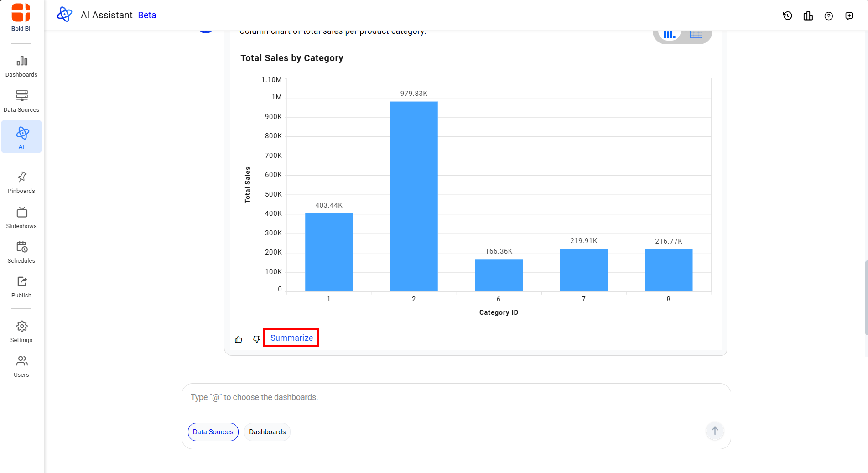Click the Summarize link

[x=291, y=338]
